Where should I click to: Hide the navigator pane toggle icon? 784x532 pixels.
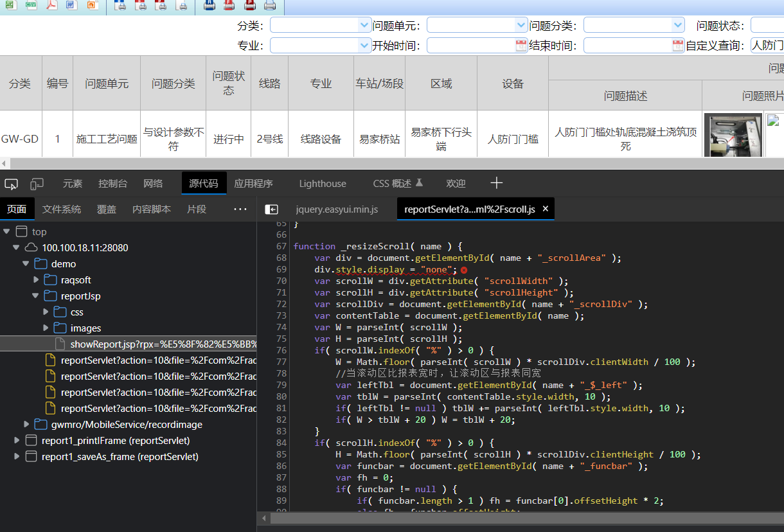[272, 209]
